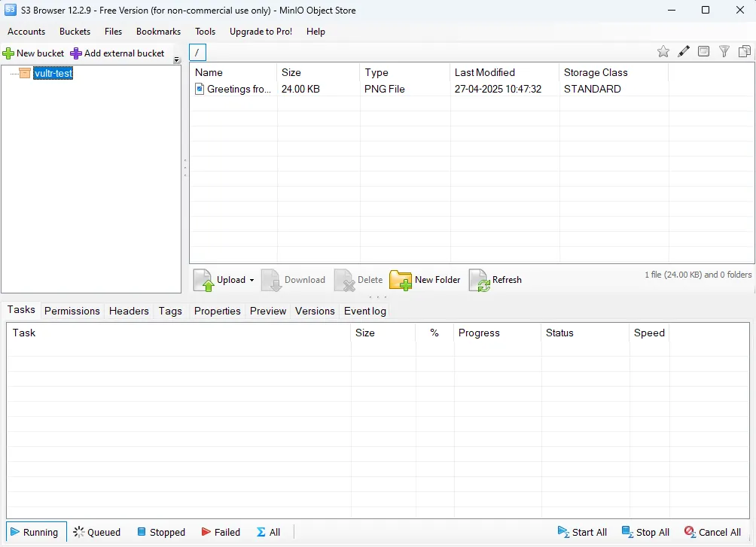Click the window view icon beside pencil

click(703, 52)
